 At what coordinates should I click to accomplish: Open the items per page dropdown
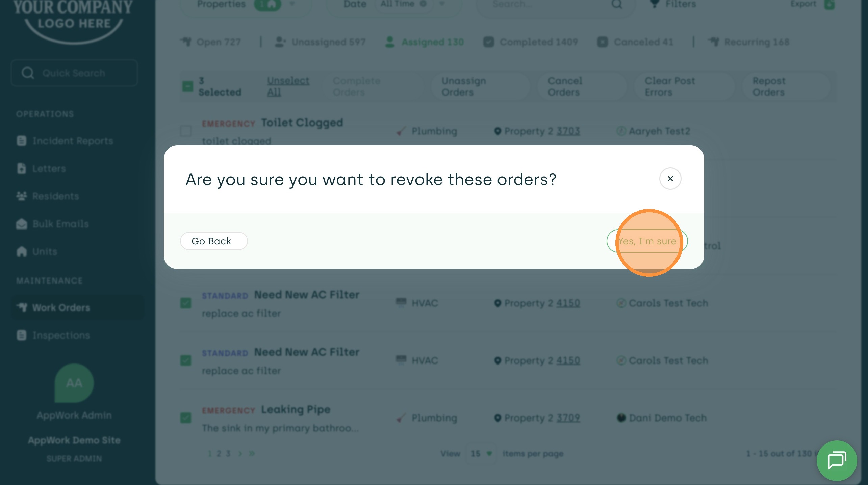click(481, 454)
